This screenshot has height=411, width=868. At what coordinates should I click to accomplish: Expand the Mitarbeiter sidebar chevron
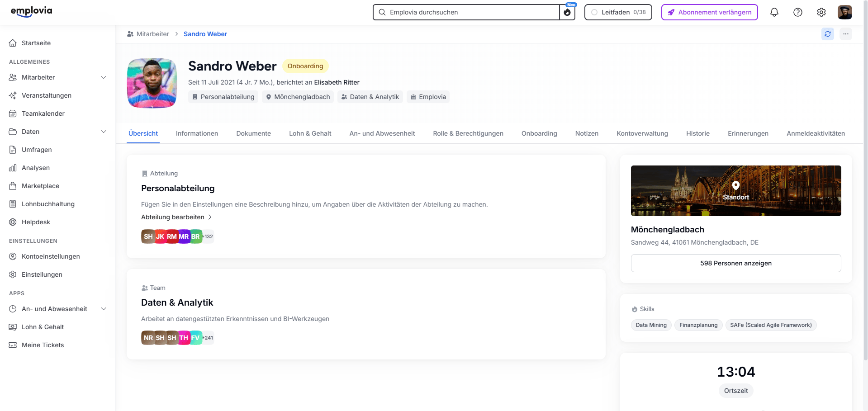[104, 77]
